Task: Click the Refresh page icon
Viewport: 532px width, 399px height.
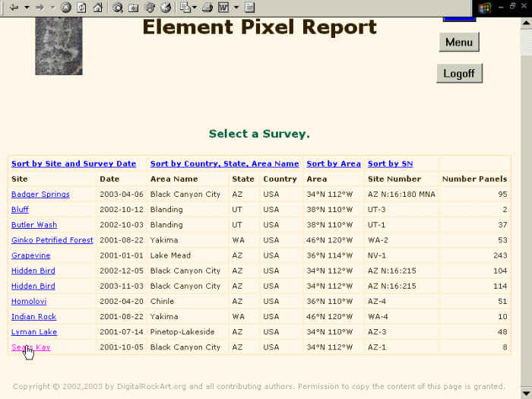Action: coord(81,8)
